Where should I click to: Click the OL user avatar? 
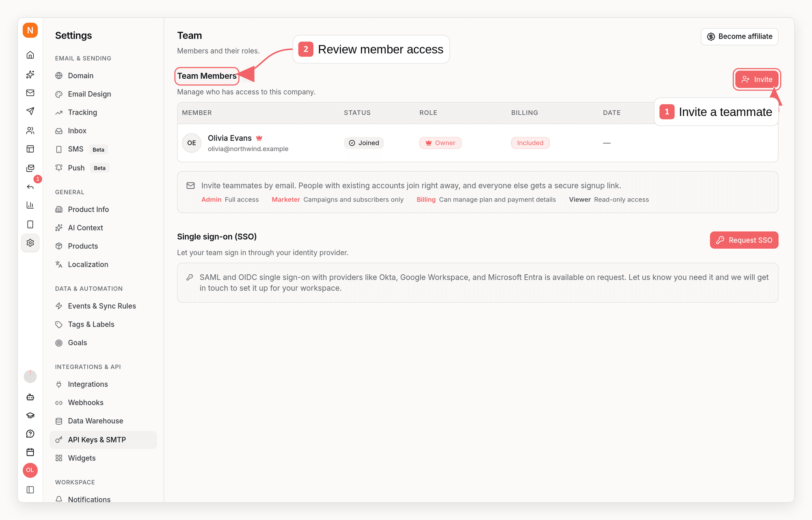[x=30, y=470]
